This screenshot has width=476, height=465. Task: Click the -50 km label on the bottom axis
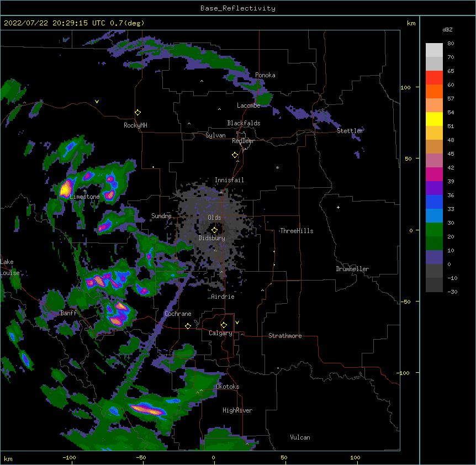point(141,457)
